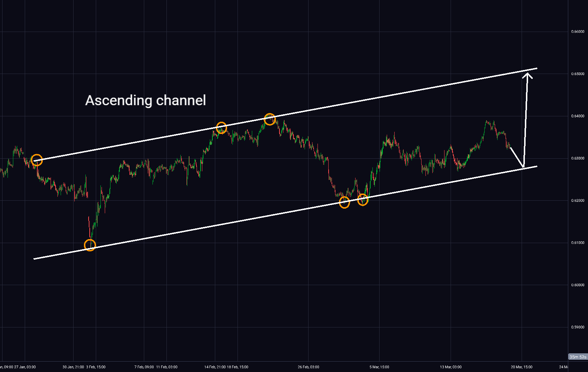The image size is (588, 372).
Task: Select the 26 Feb, 03:00 time label
Action: coord(309,367)
